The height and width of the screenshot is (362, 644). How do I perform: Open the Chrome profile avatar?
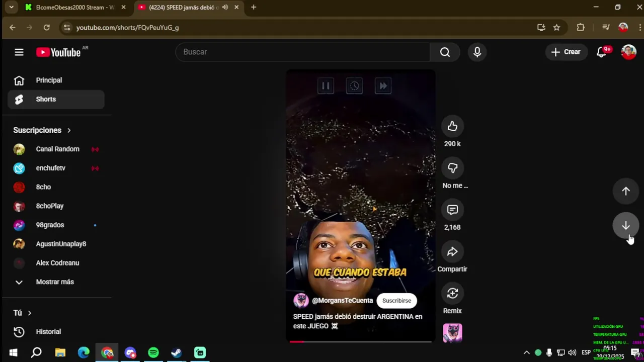click(623, 28)
